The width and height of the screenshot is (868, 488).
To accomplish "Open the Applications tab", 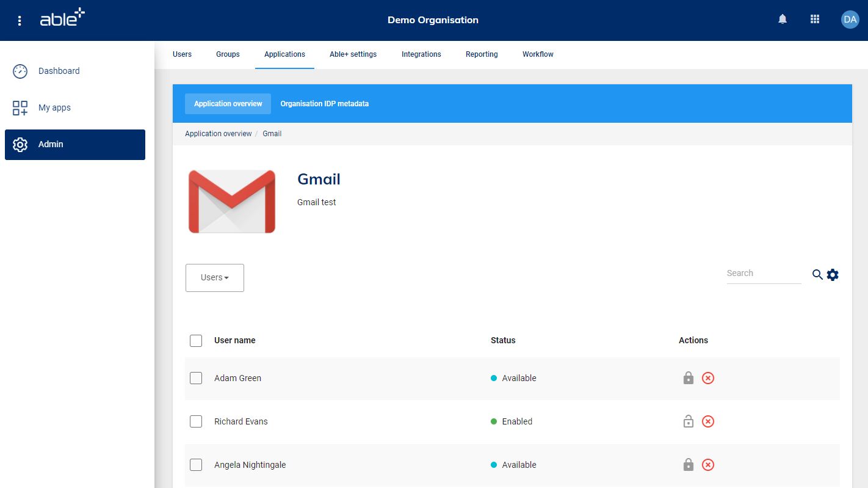I will 284,54.
